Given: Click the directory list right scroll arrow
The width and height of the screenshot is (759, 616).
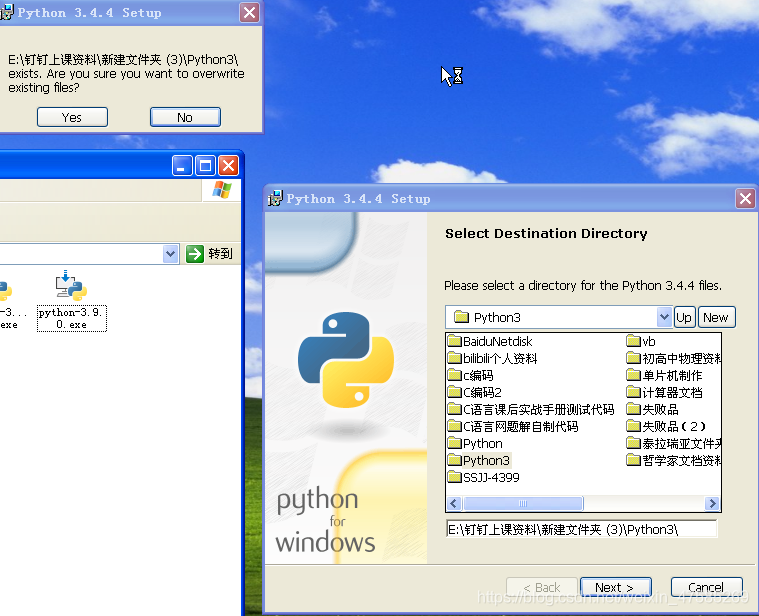Looking at the screenshot, I should point(712,503).
